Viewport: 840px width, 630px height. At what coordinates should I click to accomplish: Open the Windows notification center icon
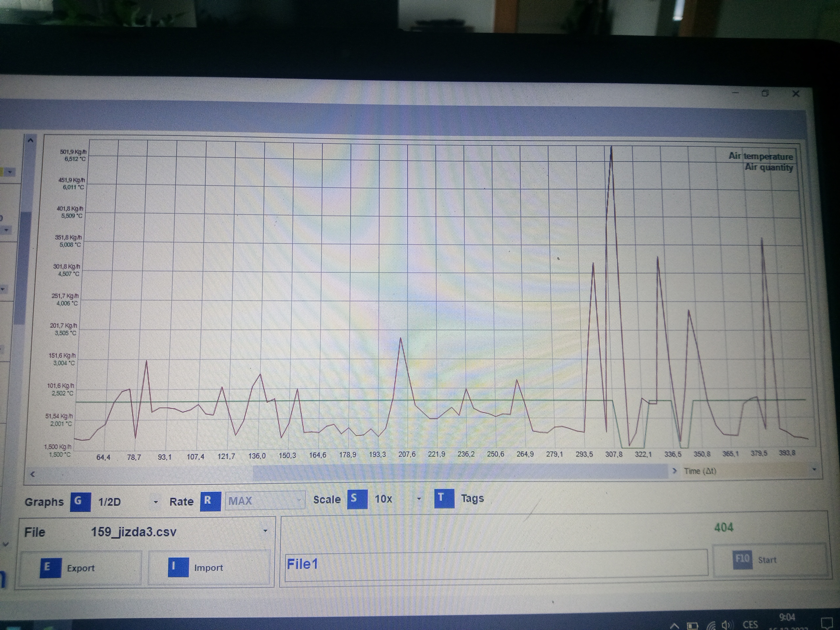pos(826,623)
